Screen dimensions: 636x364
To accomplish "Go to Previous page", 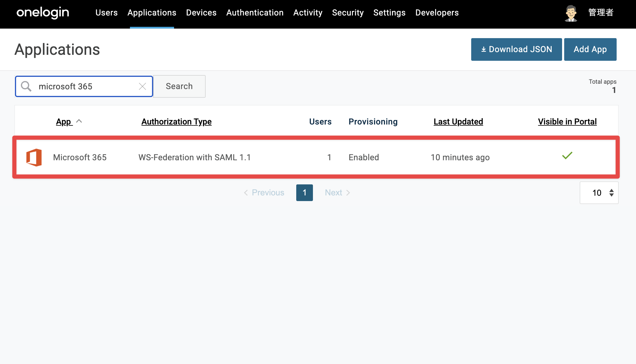I will 264,193.
